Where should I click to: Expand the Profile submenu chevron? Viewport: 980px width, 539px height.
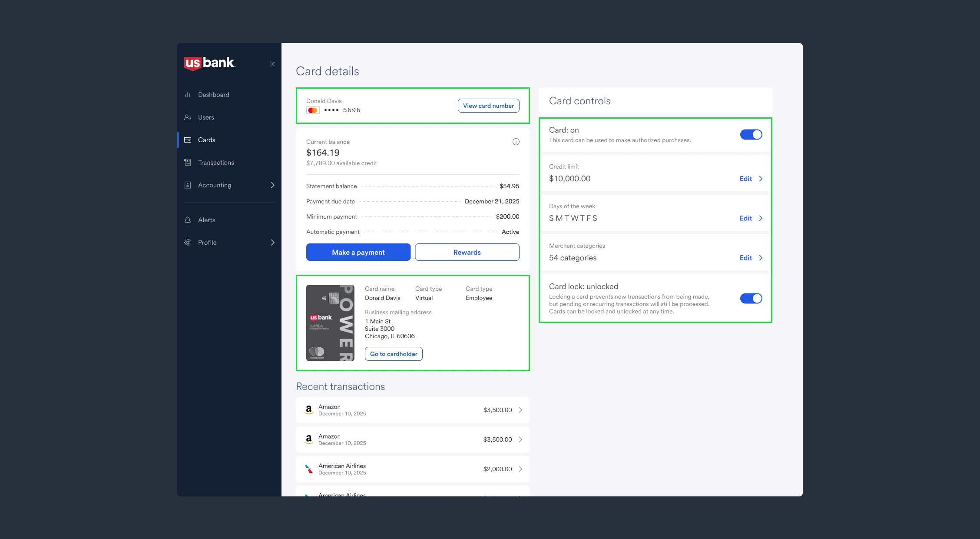tap(272, 243)
